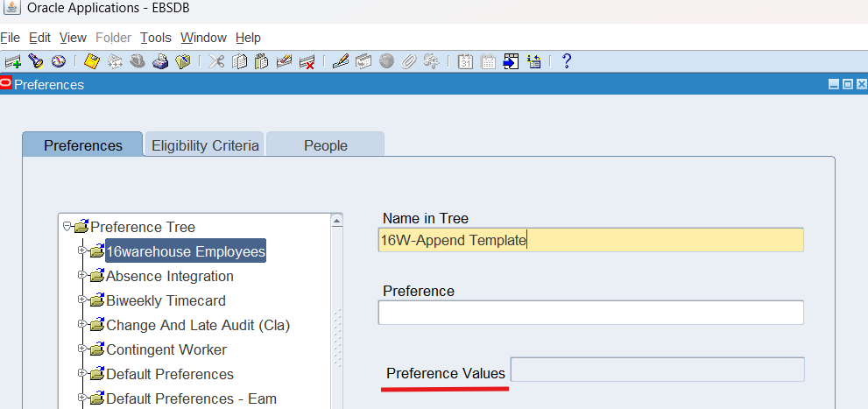Click the tree scrollbar up arrow
This screenshot has width=868, height=409.
[x=336, y=221]
